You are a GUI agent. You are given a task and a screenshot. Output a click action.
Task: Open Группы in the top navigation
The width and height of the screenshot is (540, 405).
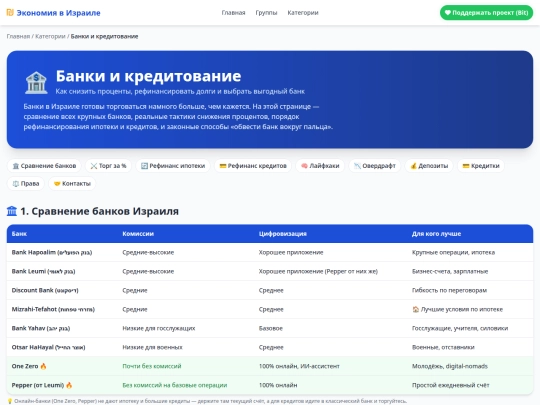click(x=266, y=13)
